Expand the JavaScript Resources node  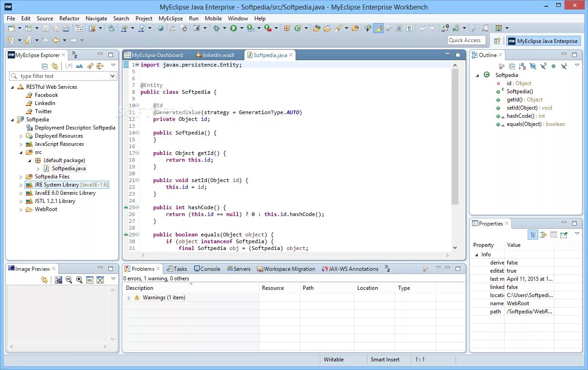click(x=21, y=144)
